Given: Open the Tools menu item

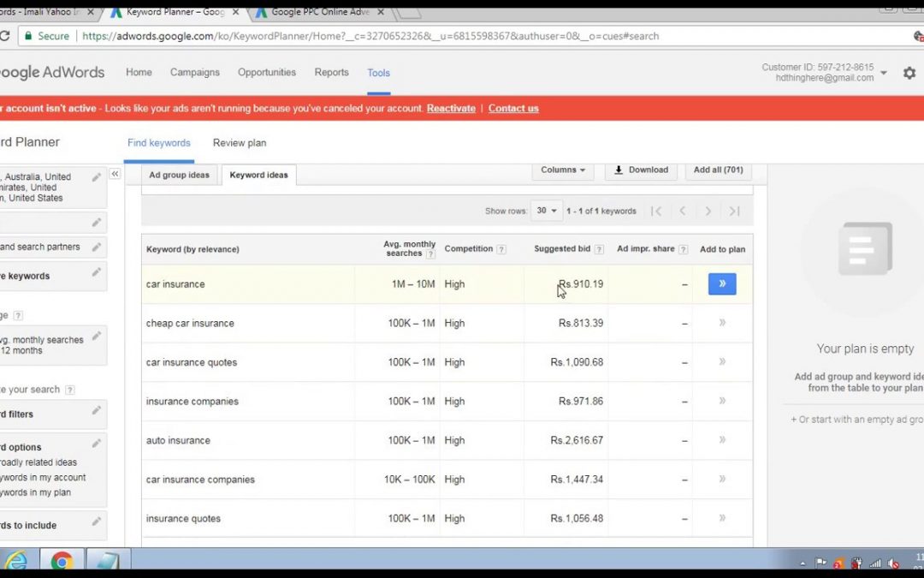Looking at the screenshot, I should 378,73.
